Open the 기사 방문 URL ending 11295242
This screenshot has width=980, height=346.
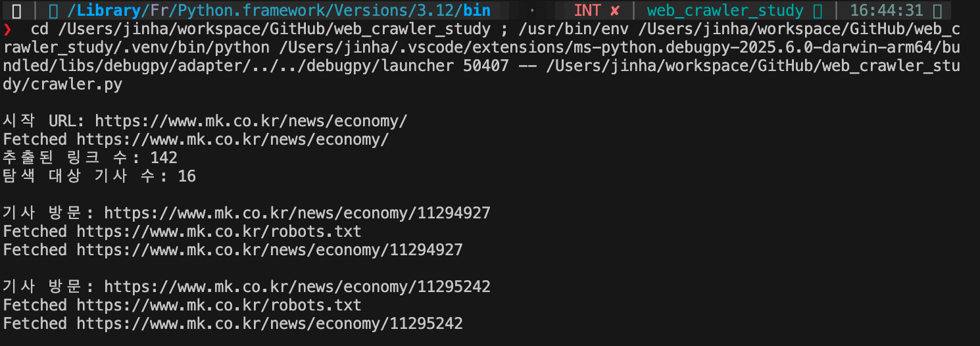297,287
